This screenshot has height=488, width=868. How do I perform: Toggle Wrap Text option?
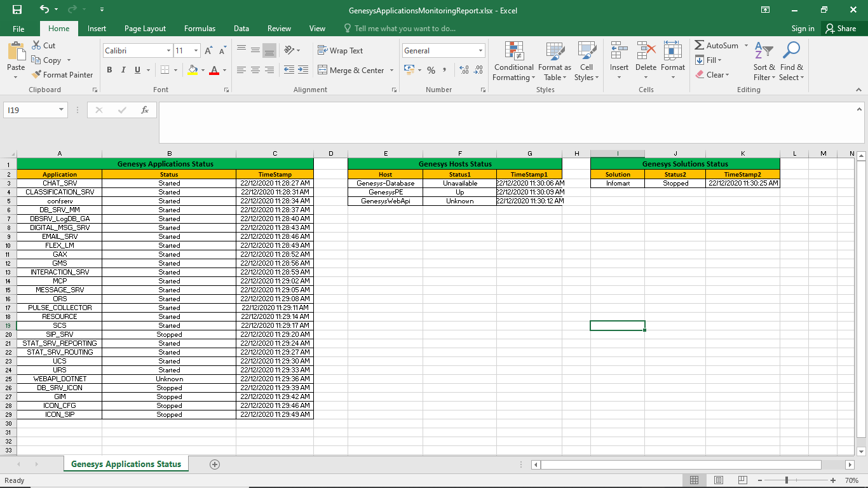[340, 51]
